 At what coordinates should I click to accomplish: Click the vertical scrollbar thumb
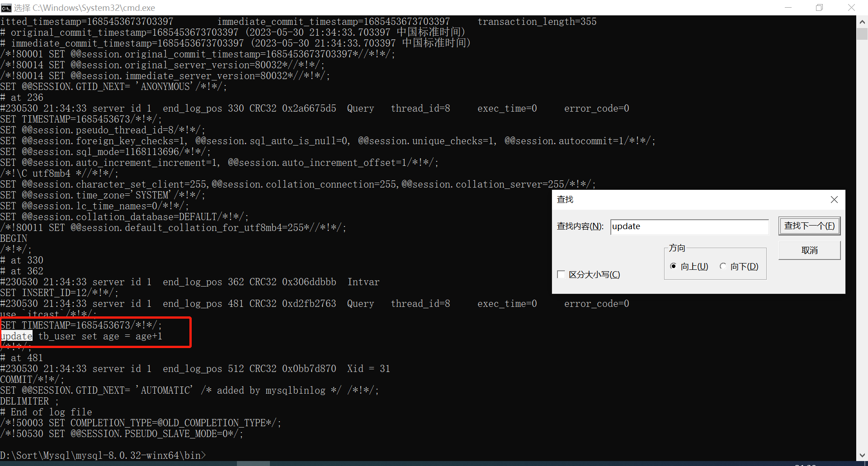862,34
